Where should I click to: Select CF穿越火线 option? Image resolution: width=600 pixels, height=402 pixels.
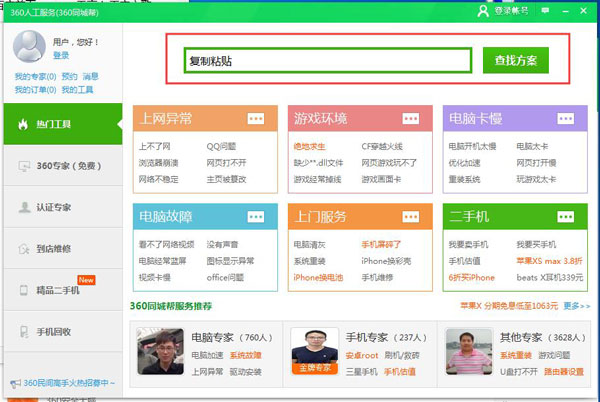click(x=382, y=146)
